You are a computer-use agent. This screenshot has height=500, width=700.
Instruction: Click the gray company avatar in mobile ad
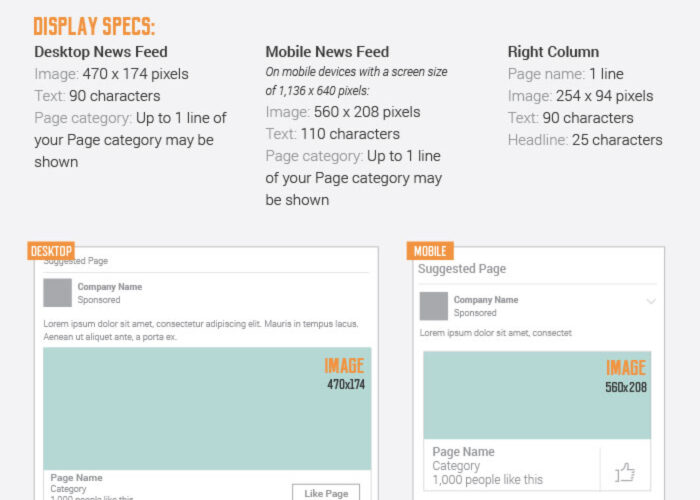click(x=433, y=306)
